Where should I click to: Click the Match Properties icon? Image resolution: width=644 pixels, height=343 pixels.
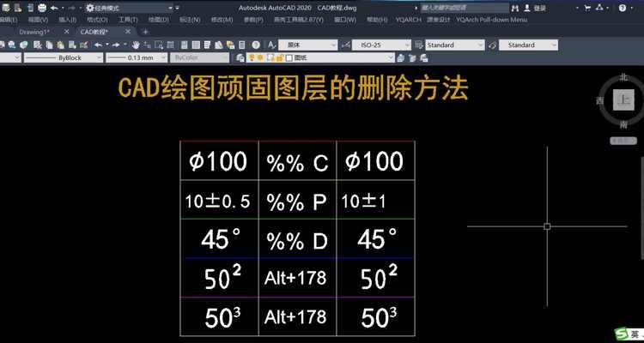[x=84, y=45]
